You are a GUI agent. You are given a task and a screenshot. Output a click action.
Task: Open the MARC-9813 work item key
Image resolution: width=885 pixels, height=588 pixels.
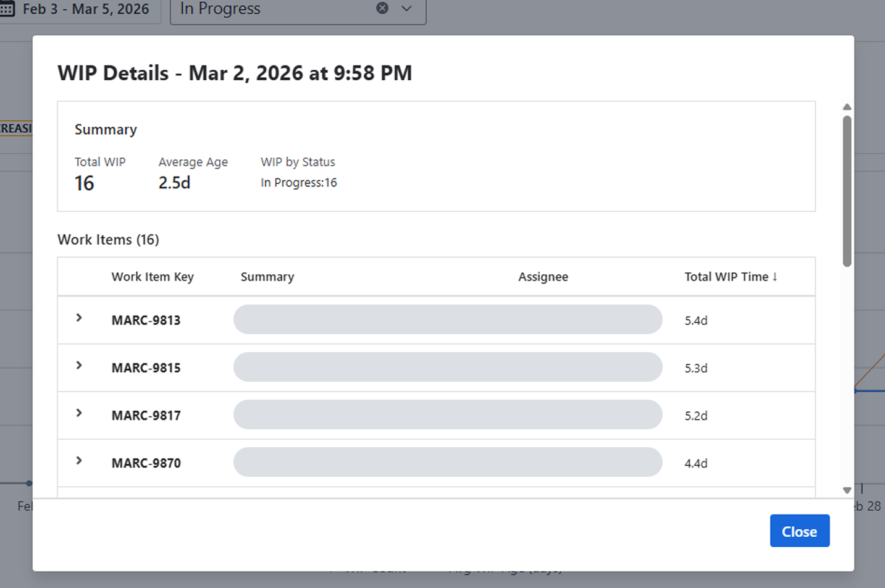coord(146,320)
